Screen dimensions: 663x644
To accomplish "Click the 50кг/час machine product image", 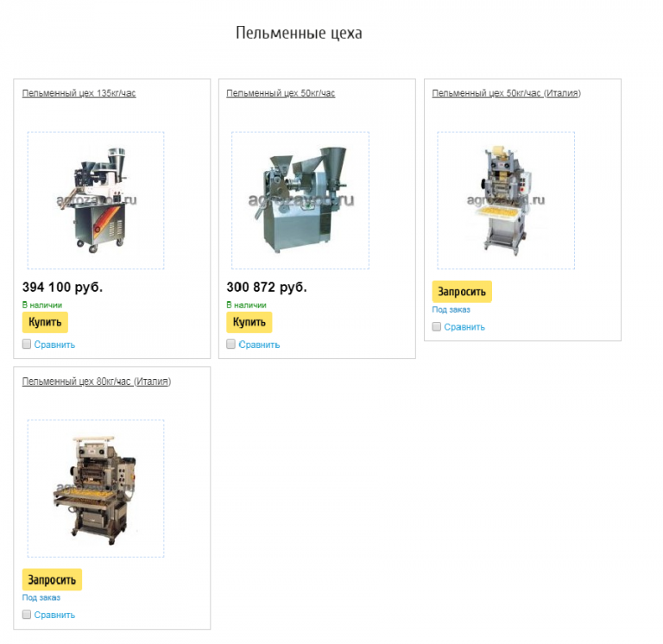I will tap(300, 200).
